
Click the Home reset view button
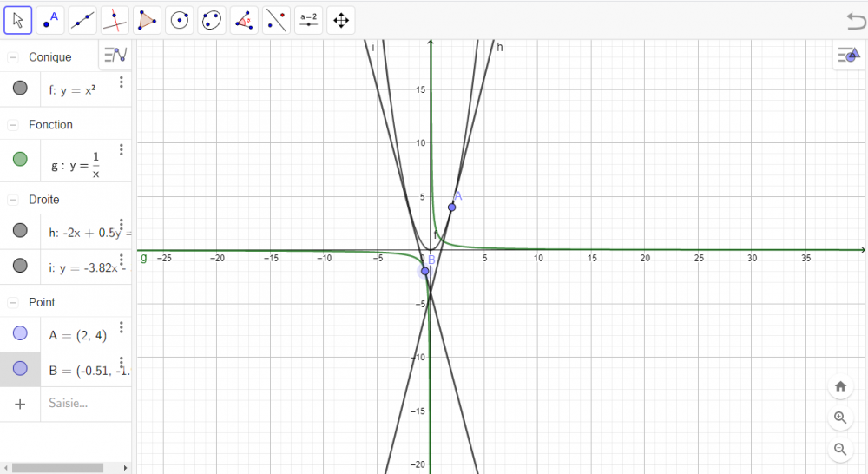(839, 386)
